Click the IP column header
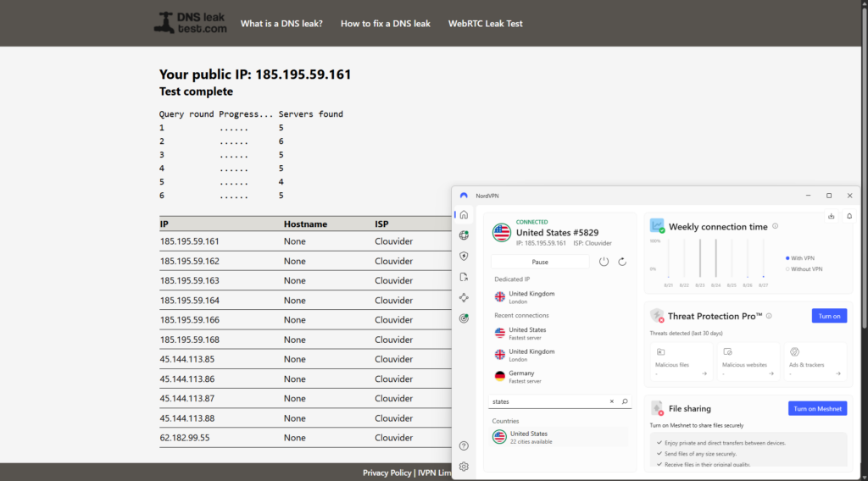 pos(164,224)
